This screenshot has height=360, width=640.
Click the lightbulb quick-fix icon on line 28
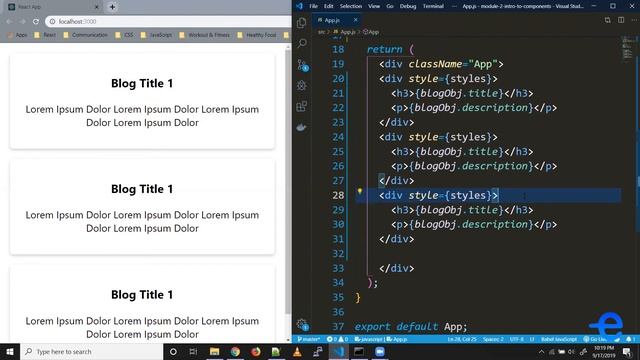(x=360, y=191)
